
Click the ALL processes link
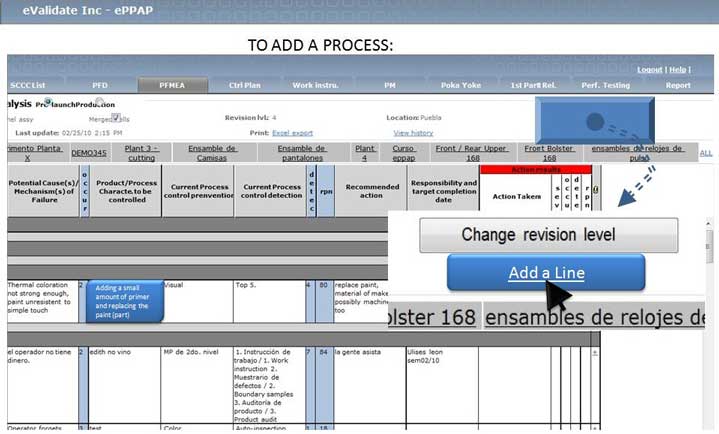pos(706,153)
